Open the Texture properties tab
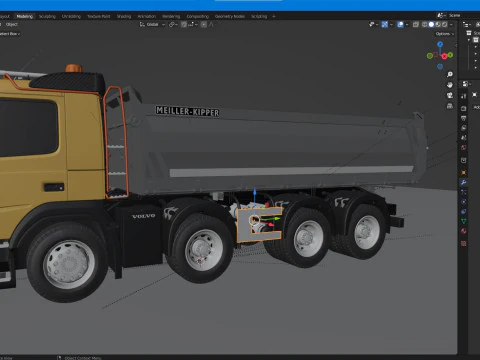Image resolution: width=480 pixels, height=360 pixels. [x=464, y=244]
